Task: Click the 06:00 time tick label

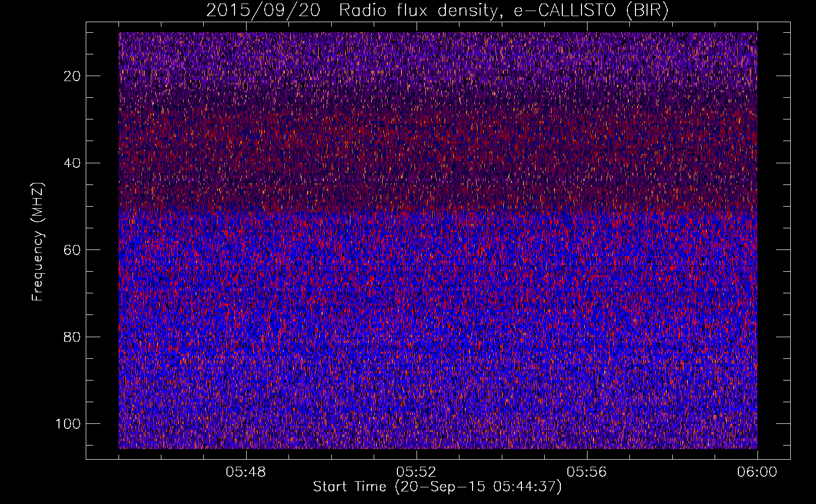Action: click(x=757, y=472)
